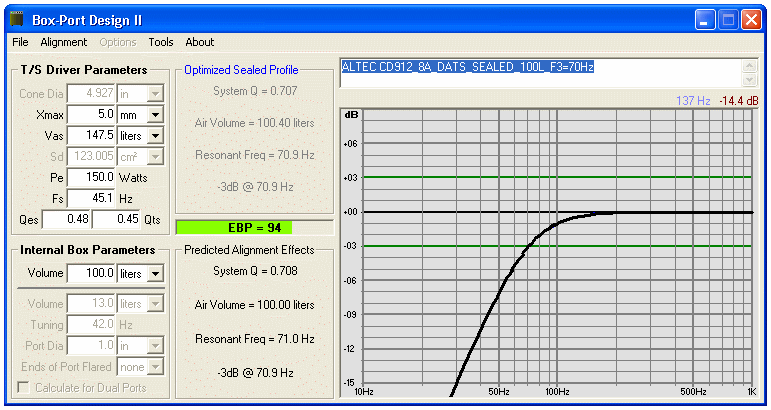Click the Fs frequency field
Image resolution: width=771 pixels, height=410 pixels.
91,198
